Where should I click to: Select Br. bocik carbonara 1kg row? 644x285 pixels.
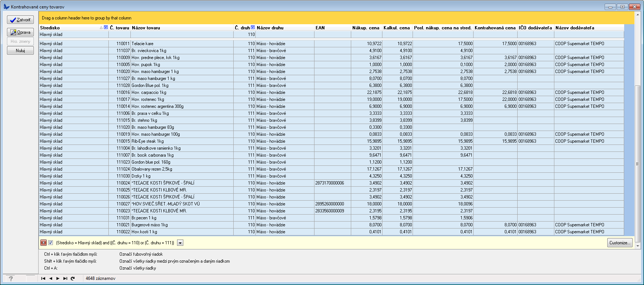331,155
